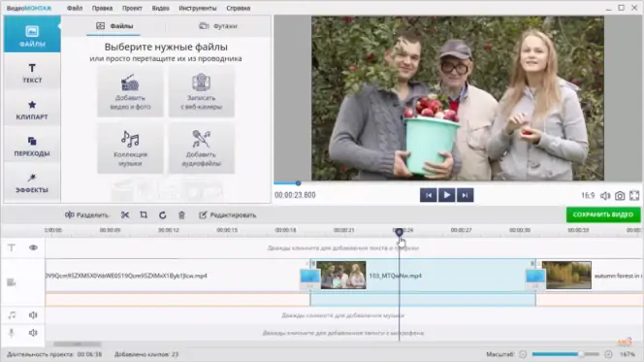Click the video track icon
The image size is (644, 362).
coord(12,282)
